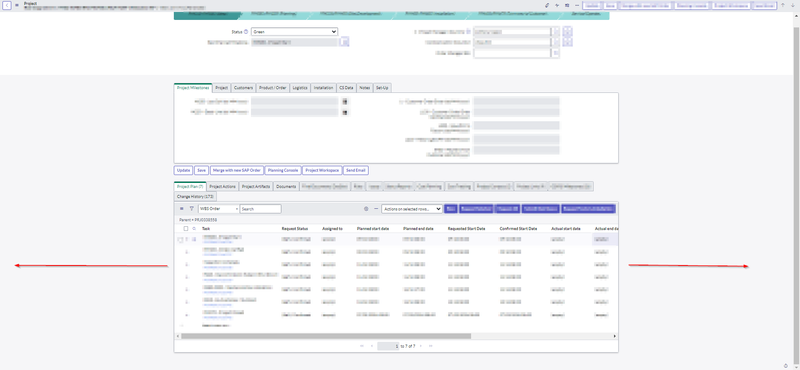Click the Send Email button below form
Viewport: 800px width, 370px height.
pos(356,170)
